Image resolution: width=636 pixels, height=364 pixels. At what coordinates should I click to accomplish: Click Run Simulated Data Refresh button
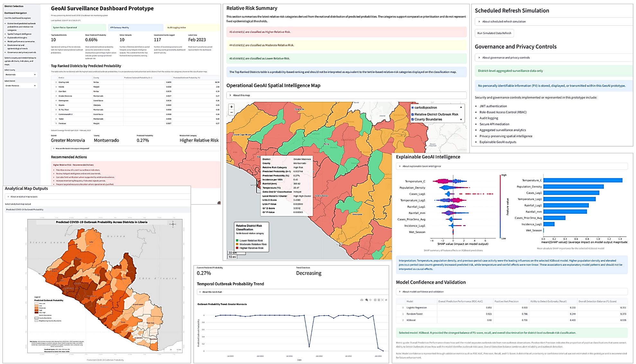pos(494,33)
